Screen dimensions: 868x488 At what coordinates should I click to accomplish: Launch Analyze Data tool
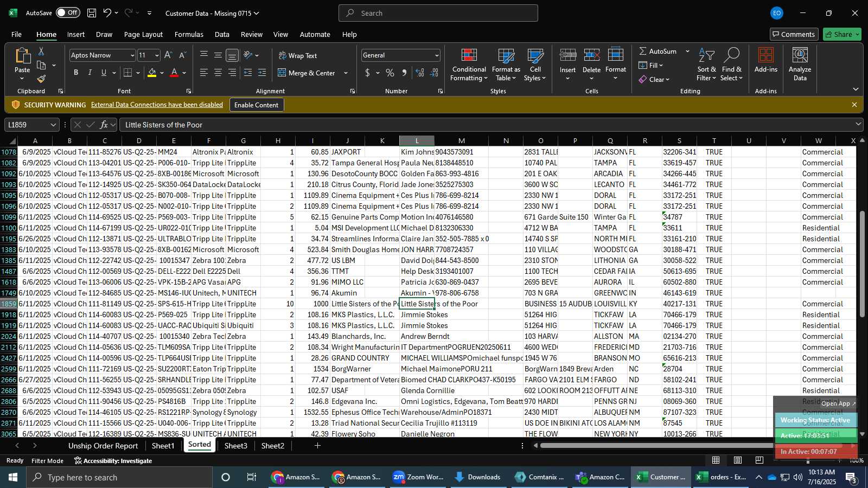[800, 65]
